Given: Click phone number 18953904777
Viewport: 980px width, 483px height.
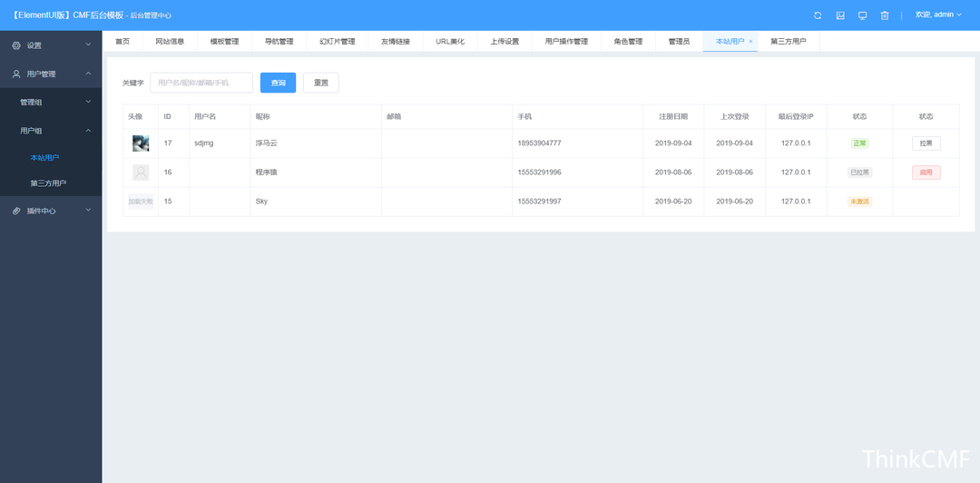Looking at the screenshot, I should [539, 143].
